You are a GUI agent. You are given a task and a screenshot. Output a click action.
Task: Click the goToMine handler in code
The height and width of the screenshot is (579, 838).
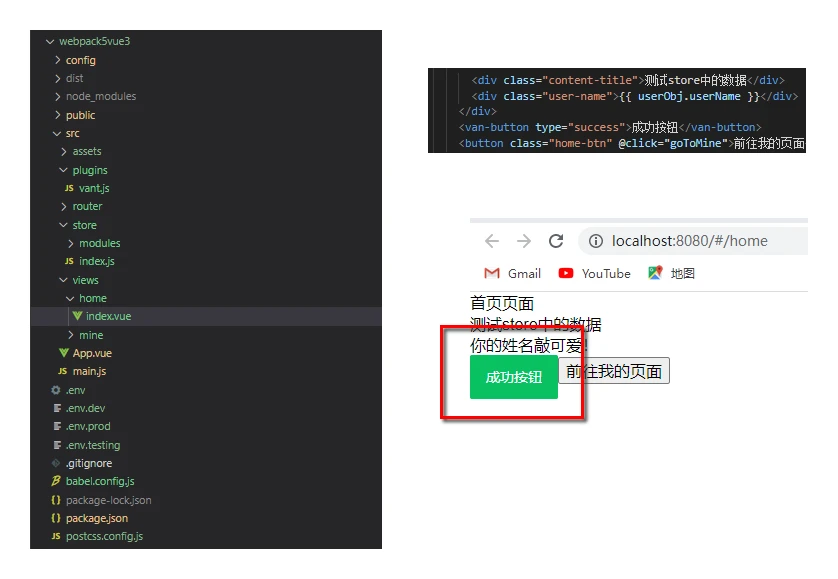pyautogui.click(x=696, y=143)
